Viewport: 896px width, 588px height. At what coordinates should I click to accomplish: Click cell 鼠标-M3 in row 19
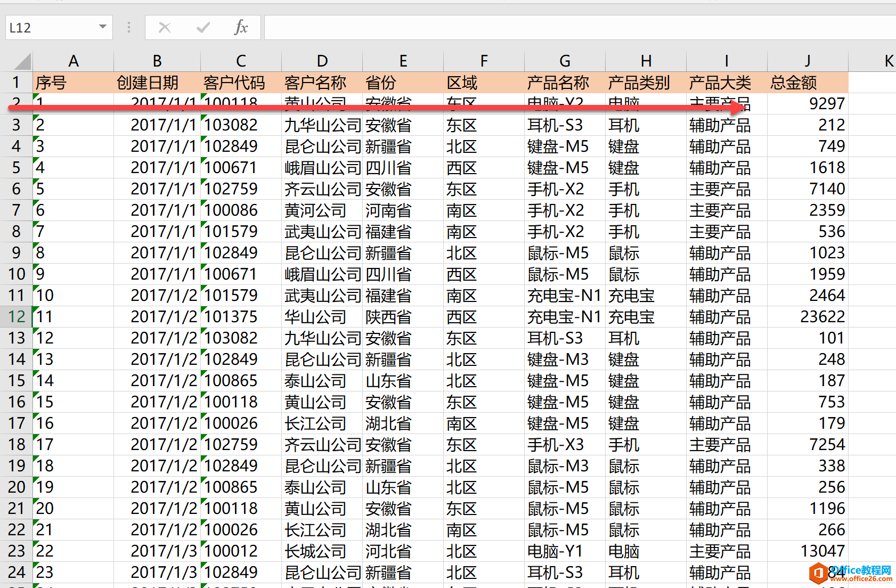coord(565,466)
